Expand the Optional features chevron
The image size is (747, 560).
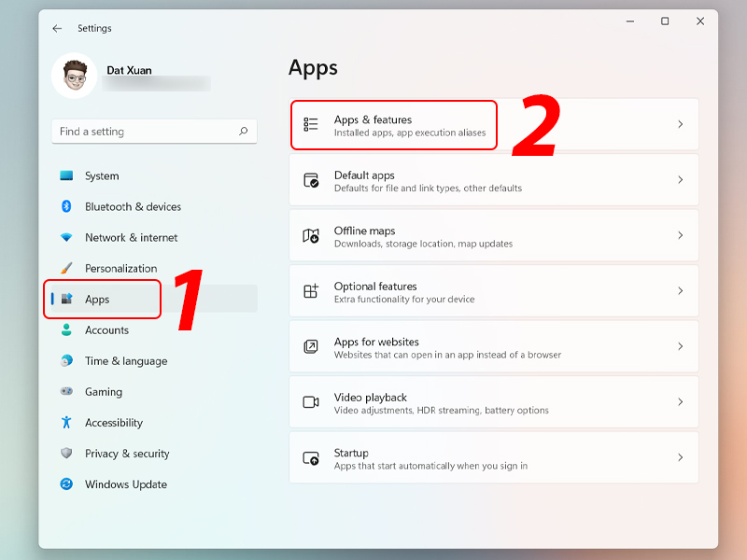pos(681,290)
